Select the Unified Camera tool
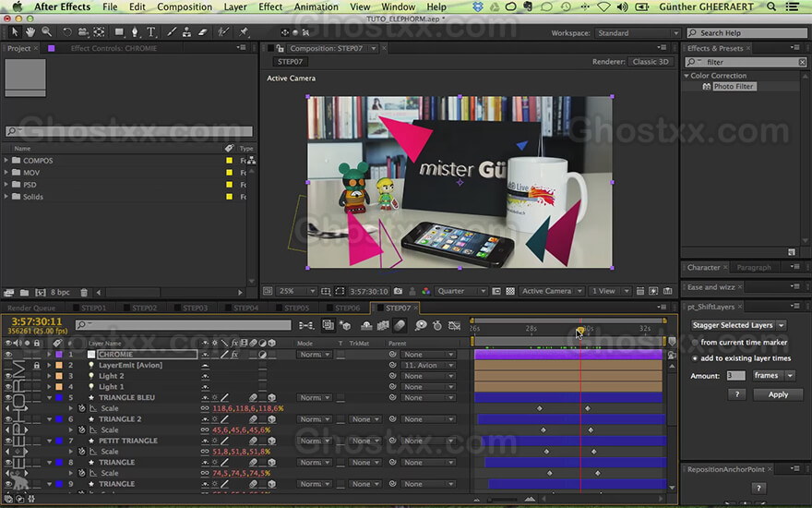 coord(83,32)
